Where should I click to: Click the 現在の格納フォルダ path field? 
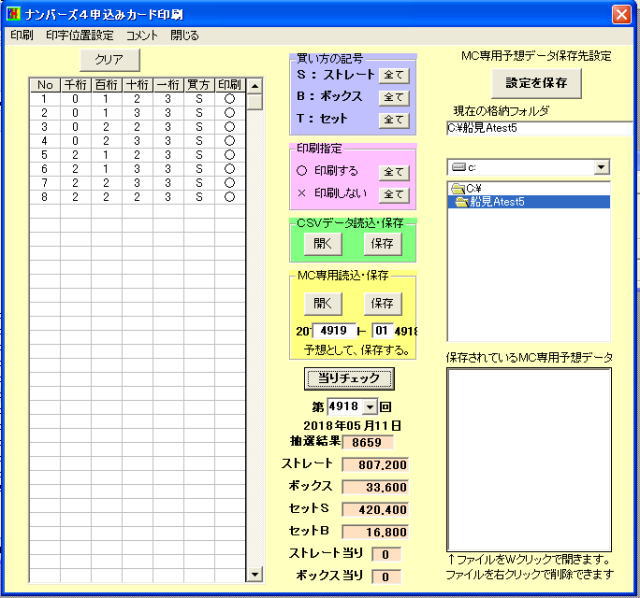click(538, 128)
